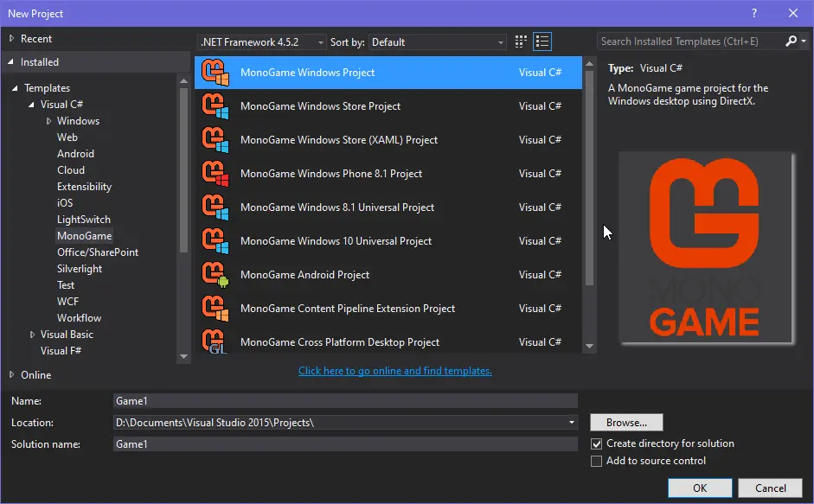Enable Add to source control checkbox
This screenshot has width=814, height=504.
coord(597,461)
